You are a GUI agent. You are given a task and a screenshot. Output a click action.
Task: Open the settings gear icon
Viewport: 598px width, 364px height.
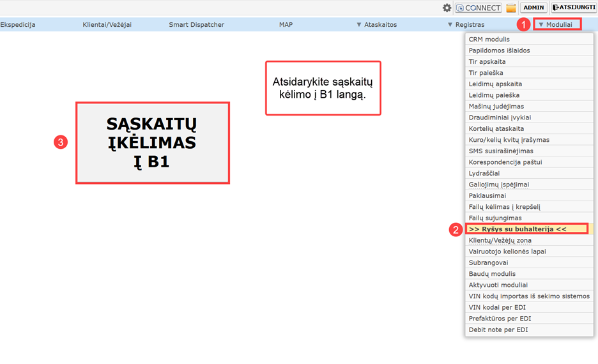pos(447,8)
